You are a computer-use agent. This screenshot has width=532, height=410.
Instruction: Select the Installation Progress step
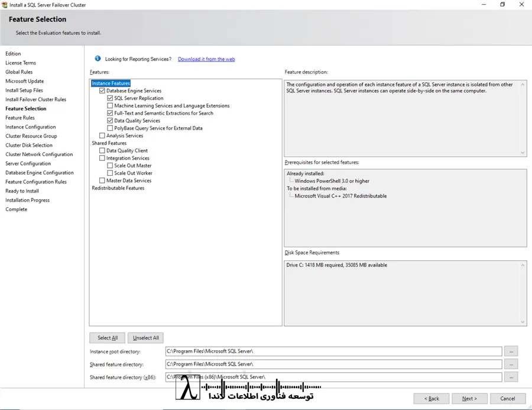(27, 201)
